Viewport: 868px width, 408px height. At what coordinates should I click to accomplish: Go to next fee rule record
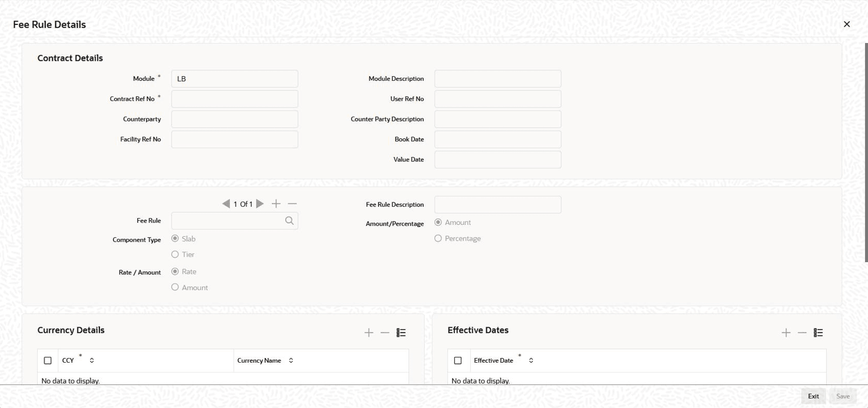pos(260,204)
